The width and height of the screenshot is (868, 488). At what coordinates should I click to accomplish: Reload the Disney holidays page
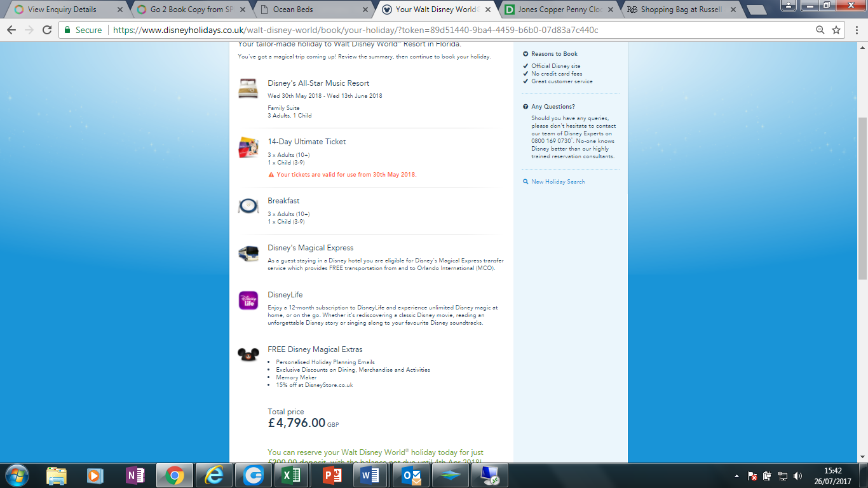(x=47, y=30)
